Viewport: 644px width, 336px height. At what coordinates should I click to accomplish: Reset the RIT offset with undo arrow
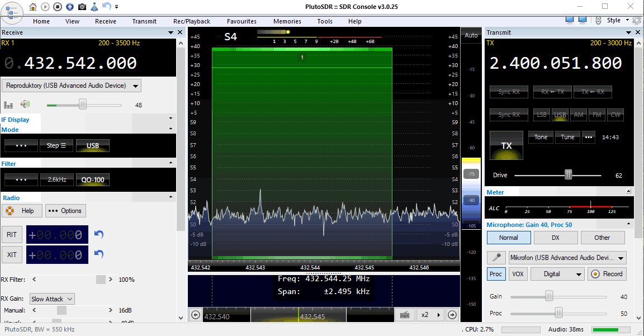[x=99, y=234]
